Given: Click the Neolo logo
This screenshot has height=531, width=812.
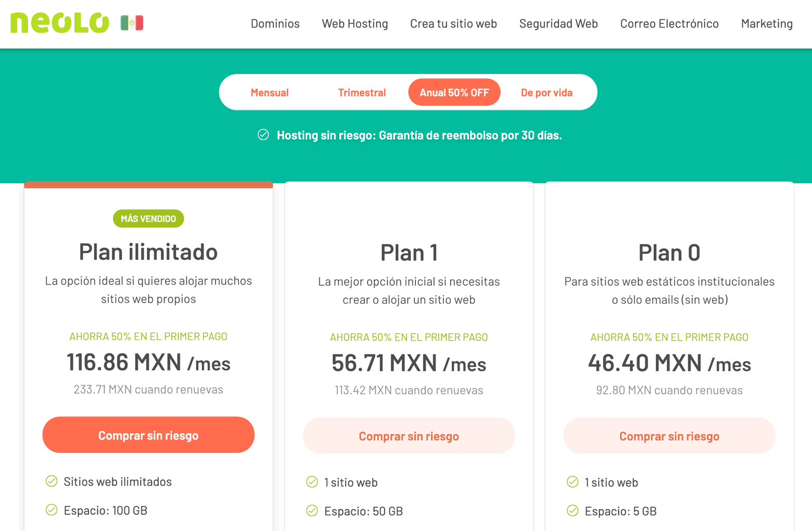Looking at the screenshot, I should (60, 23).
